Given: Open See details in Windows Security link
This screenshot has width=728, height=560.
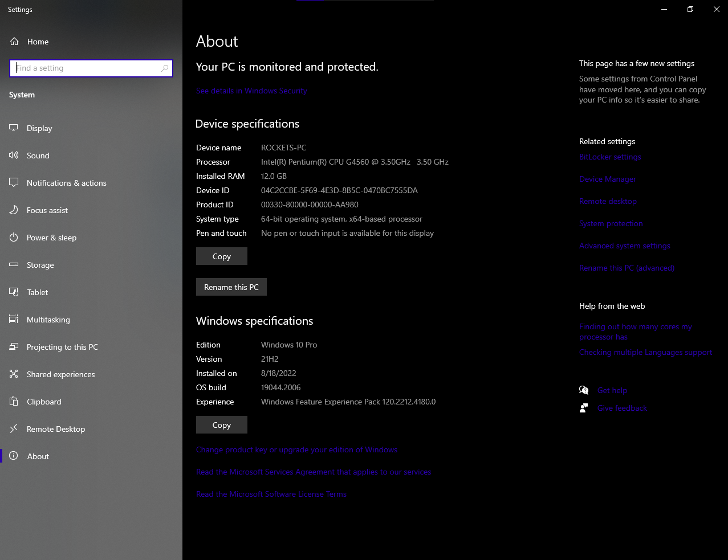Looking at the screenshot, I should pyautogui.click(x=251, y=91).
